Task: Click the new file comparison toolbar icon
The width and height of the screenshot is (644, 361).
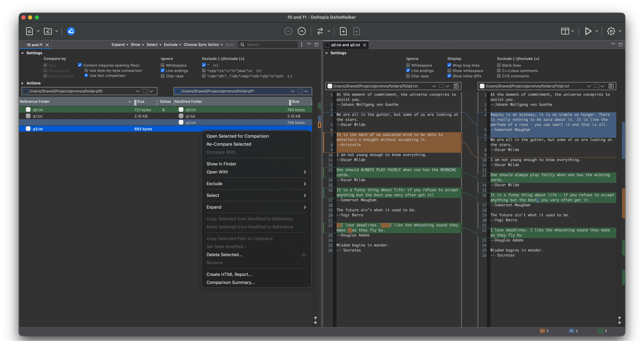Action: click(x=30, y=31)
